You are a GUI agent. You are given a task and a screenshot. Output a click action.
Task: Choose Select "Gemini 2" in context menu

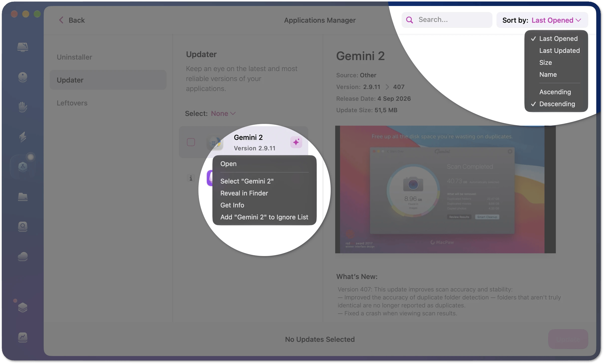(x=247, y=181)
